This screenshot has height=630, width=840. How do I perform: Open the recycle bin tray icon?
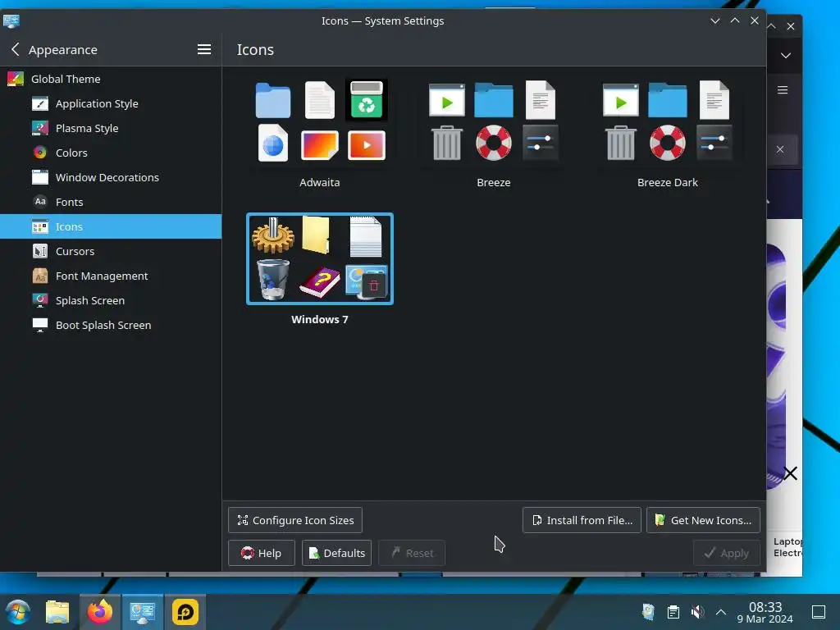[x=648, y=612]
